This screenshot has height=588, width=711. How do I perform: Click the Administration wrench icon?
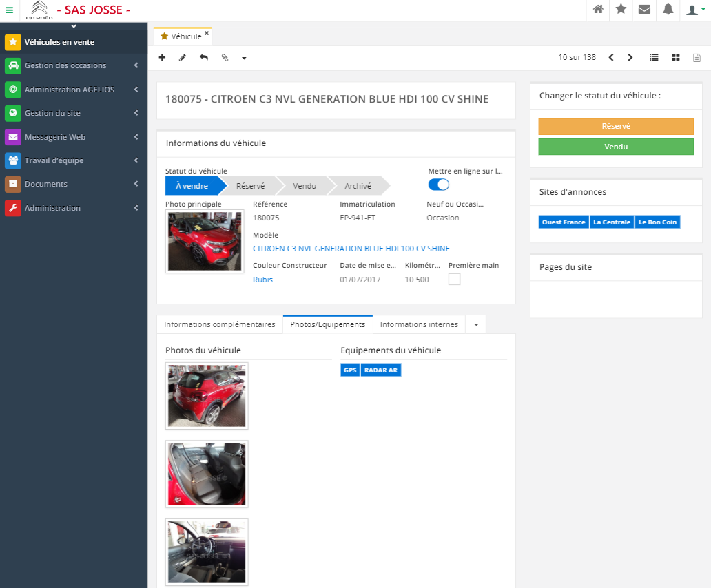pos(13,208)
